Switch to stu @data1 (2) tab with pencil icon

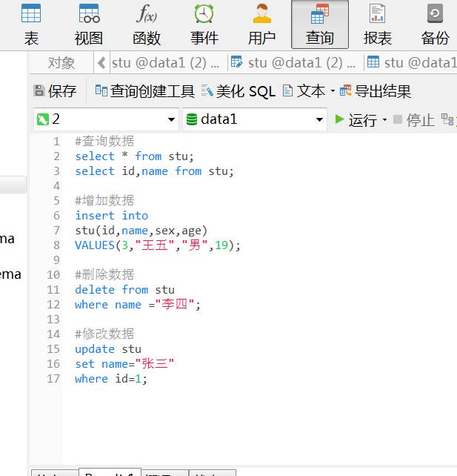tap(293, 63)
